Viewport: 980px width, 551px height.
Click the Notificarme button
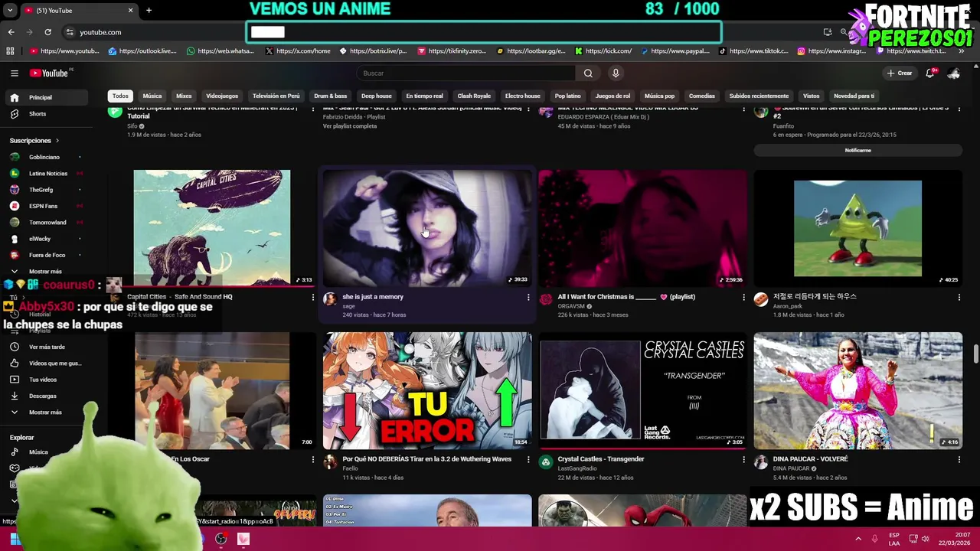click(x=857, y=150)
